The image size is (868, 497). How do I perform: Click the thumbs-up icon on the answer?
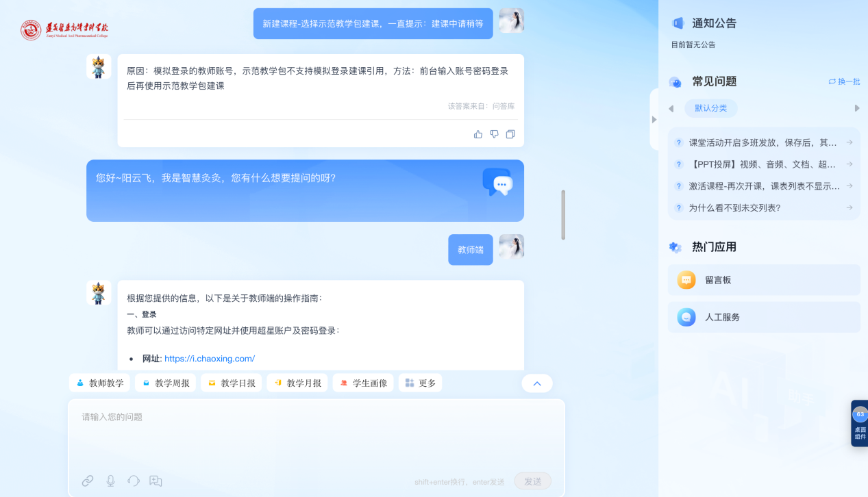pos(478,134)
